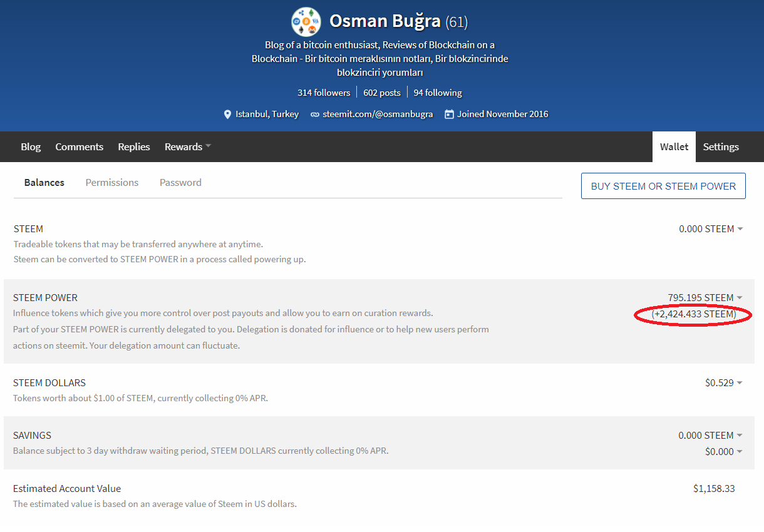Click the STEEM balance heading
This screenshot has height=532, width=764.
(x=28, y=229)
